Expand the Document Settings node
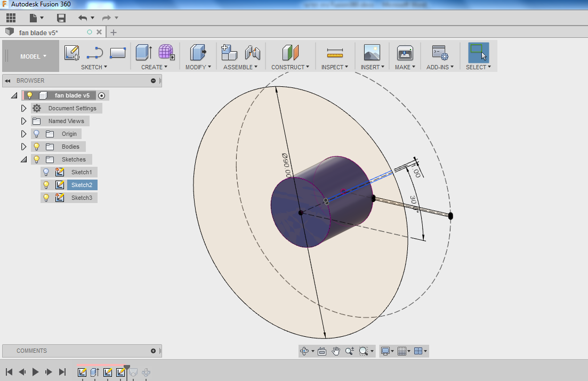This screenshot has height=381, width=588. tap(23, 108)
